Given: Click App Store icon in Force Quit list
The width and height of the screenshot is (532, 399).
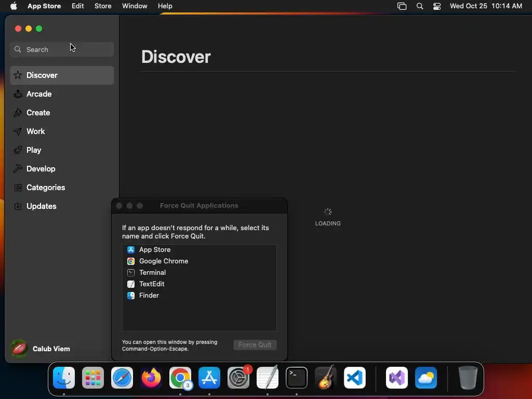Looking at the screenshot, I should [x=131, y=250].
